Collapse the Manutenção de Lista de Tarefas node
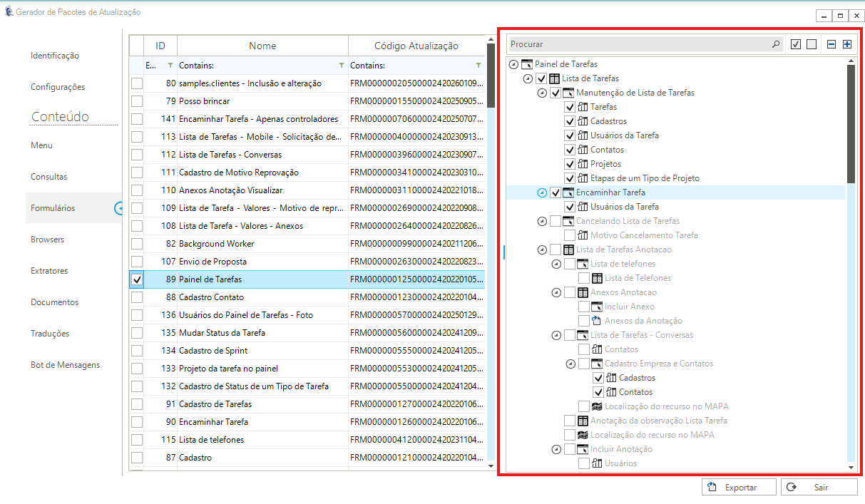The width and height of the screenshot is (865, 504). pyautogui.click(x=542, y=93)
